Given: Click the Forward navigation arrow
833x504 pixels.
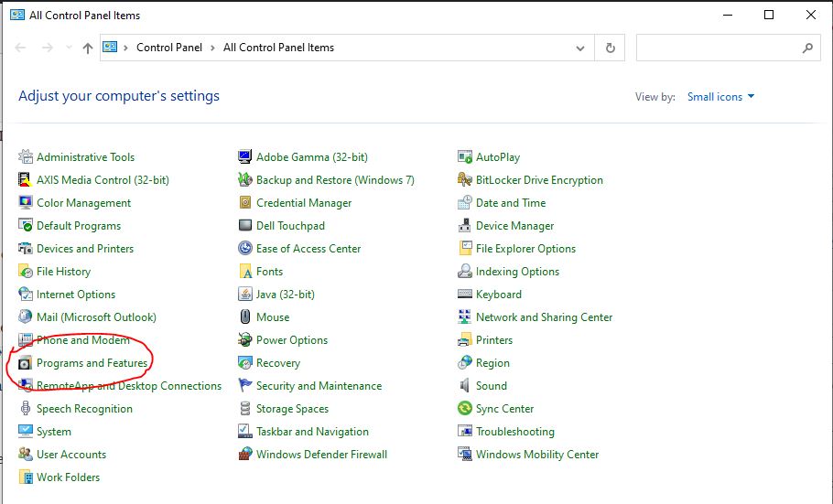Looking at the screenshot, I should (48, 48).
